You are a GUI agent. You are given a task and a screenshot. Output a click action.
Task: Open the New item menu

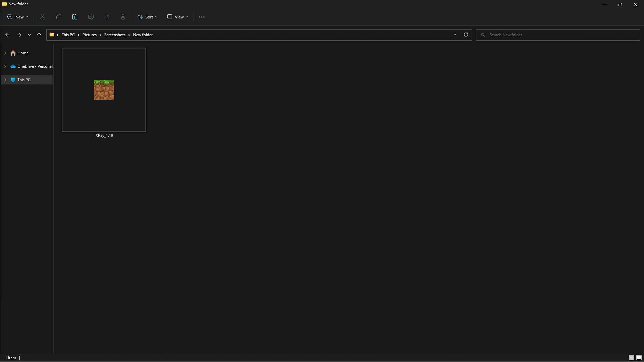pos(18,17)
